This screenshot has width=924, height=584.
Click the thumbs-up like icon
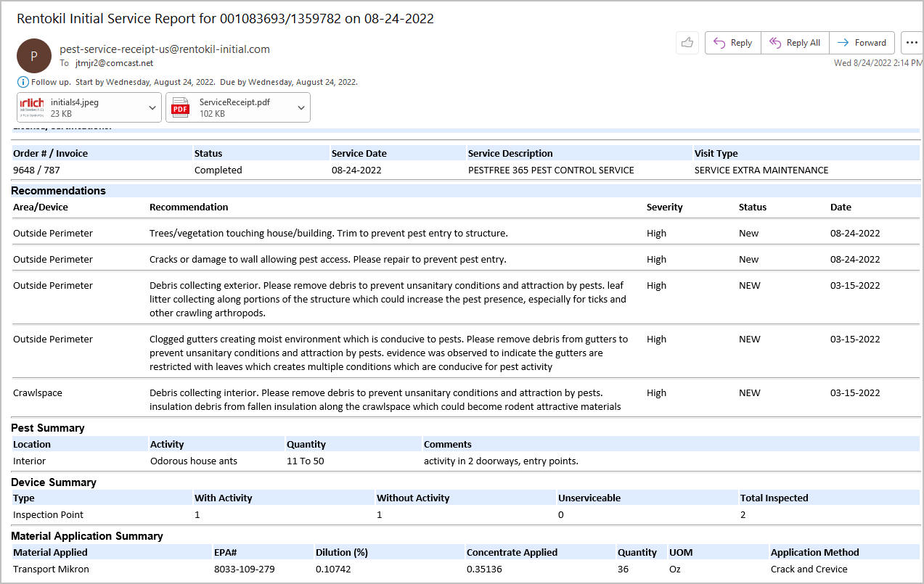tap(686, 43)
